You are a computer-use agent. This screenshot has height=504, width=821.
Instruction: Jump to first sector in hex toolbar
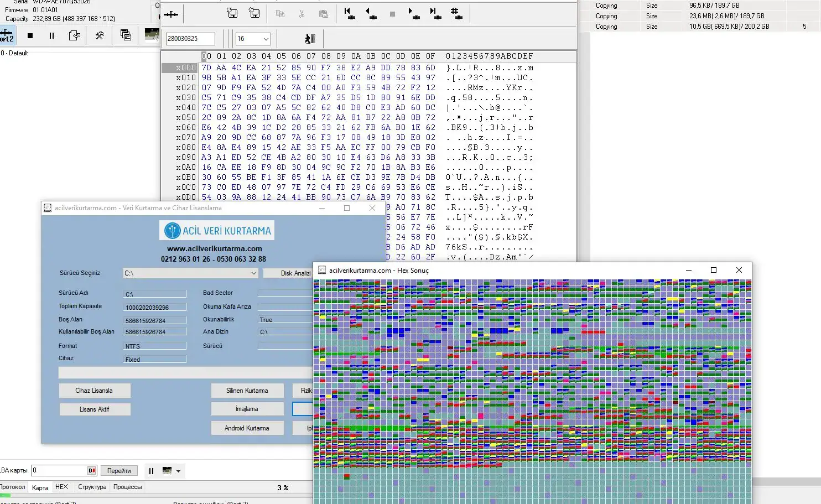[x=349, y=13]
